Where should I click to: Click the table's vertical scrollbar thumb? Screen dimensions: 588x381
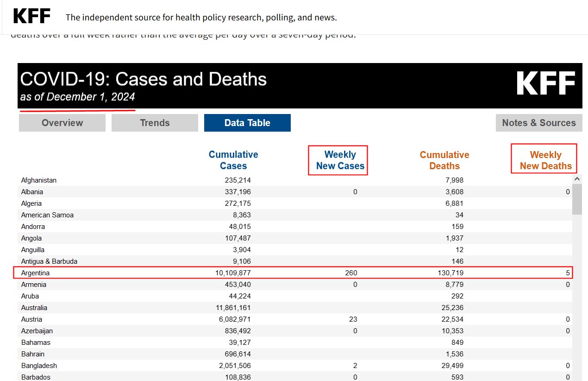click(x=577, y=199)
